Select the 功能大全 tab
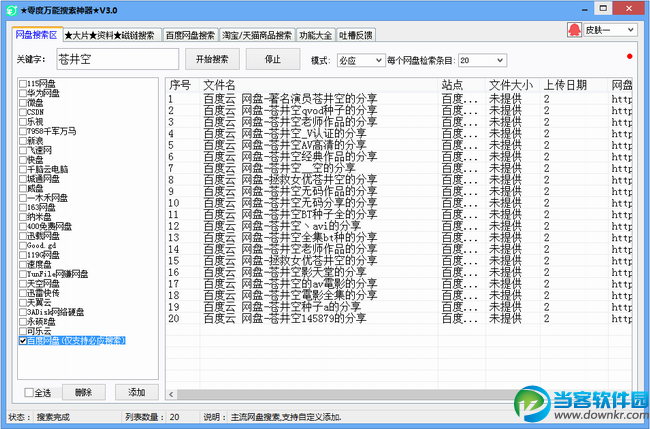The height and width of the screenshot is (429, 650). coord(316,36)
